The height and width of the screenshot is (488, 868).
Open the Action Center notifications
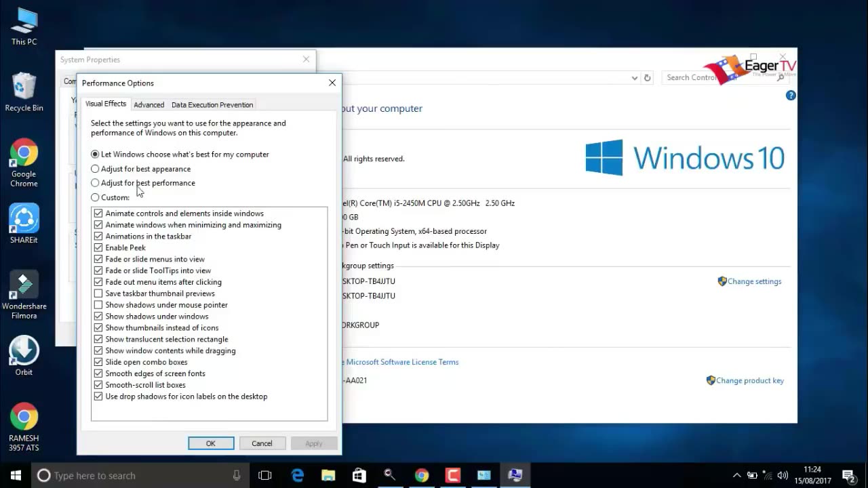tap(848, 475)
